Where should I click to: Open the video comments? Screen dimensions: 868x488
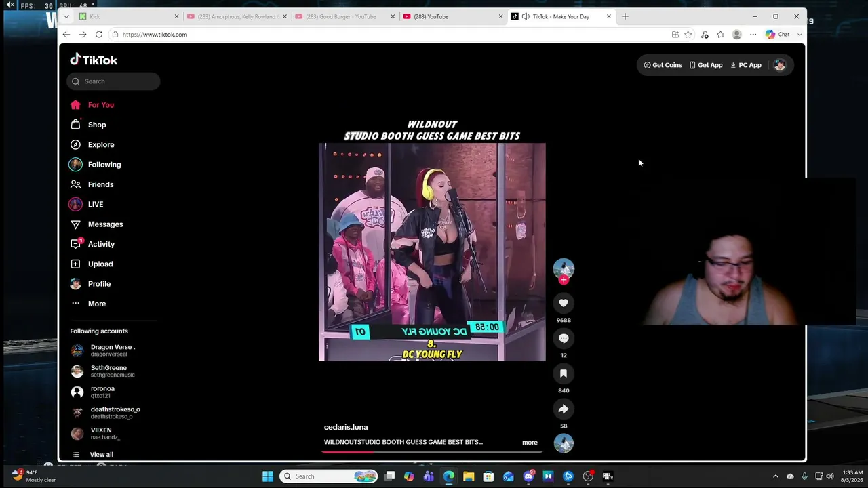[x=564, y=338]
